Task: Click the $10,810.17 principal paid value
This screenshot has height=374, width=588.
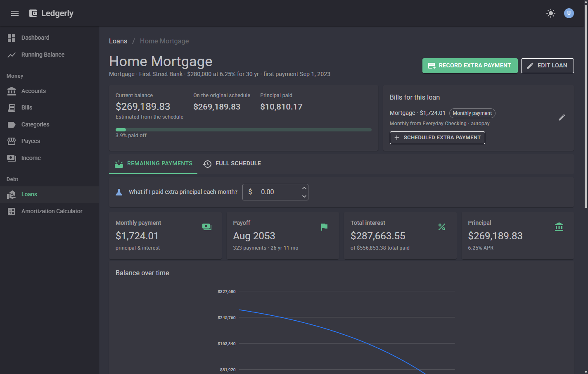Action: pyautogui.click(x=281, y=107)
